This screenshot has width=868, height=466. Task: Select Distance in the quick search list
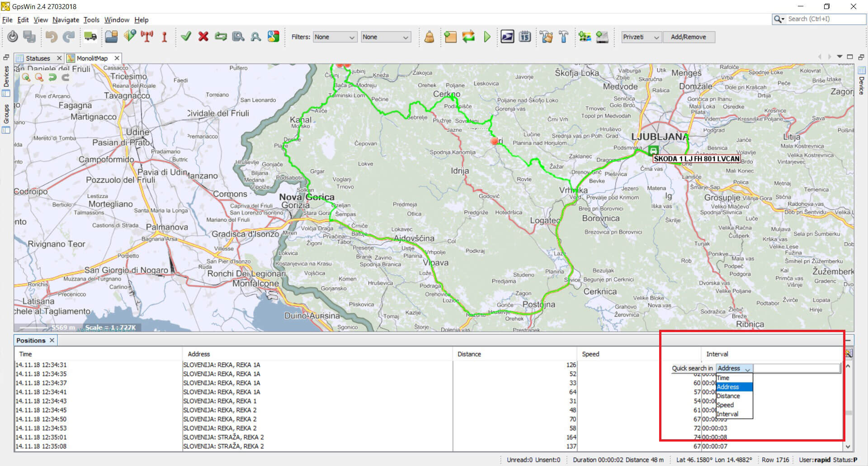pyautogui.click(x=728, y=396)
